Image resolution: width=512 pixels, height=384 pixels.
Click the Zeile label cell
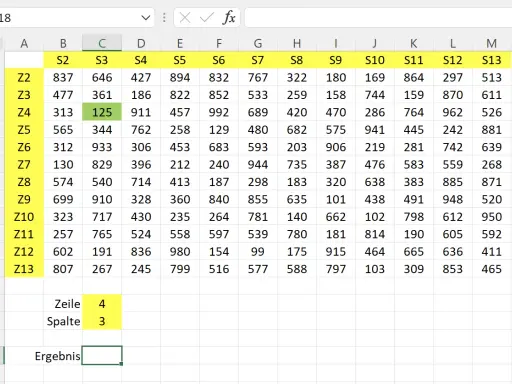[63, 304]
